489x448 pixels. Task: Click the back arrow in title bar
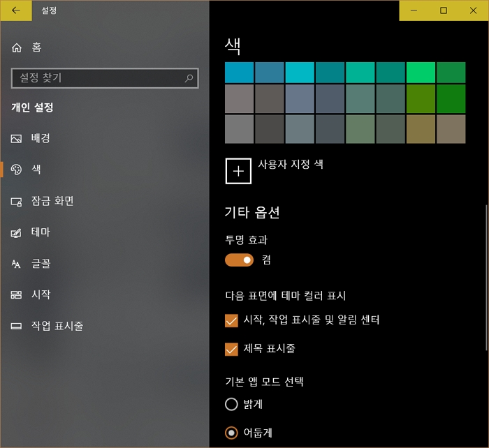(16, 10)
